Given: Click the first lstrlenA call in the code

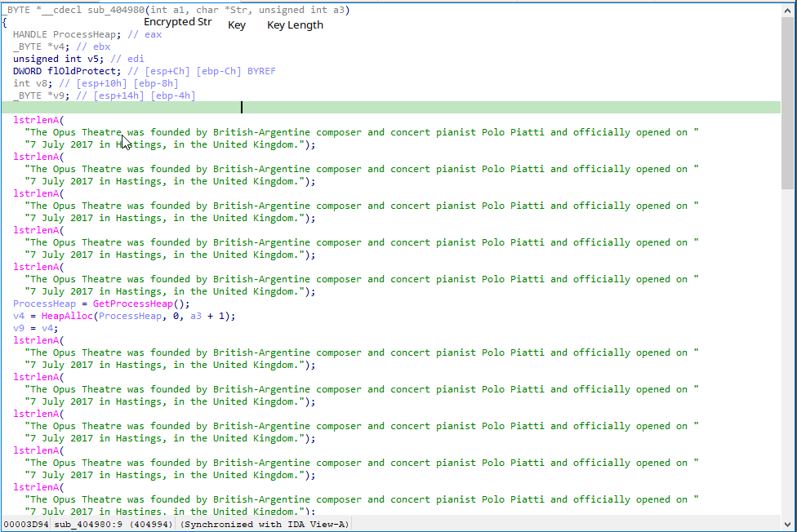Looking at the screenshot, I should coord(36,120).
